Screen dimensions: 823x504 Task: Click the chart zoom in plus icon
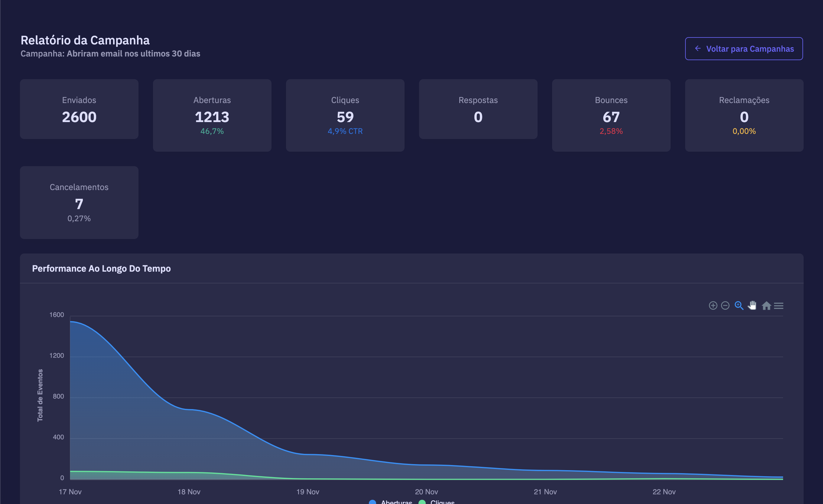tap(713, 305)
